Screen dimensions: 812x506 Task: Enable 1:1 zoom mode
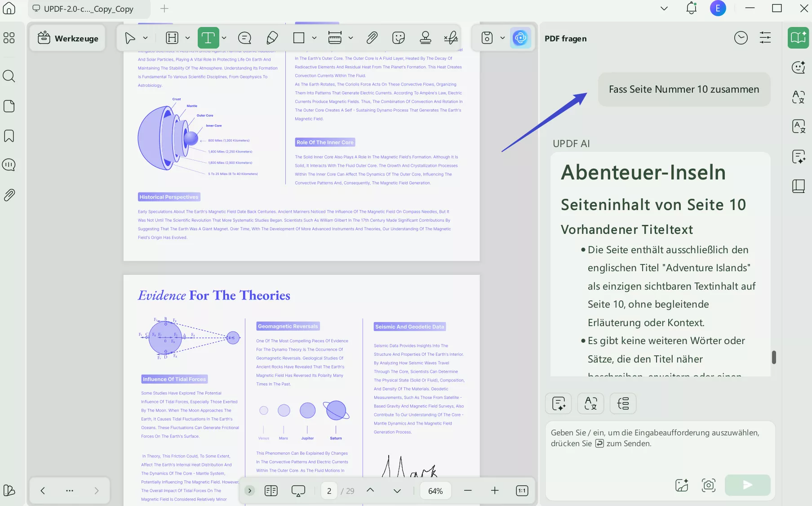522,491
